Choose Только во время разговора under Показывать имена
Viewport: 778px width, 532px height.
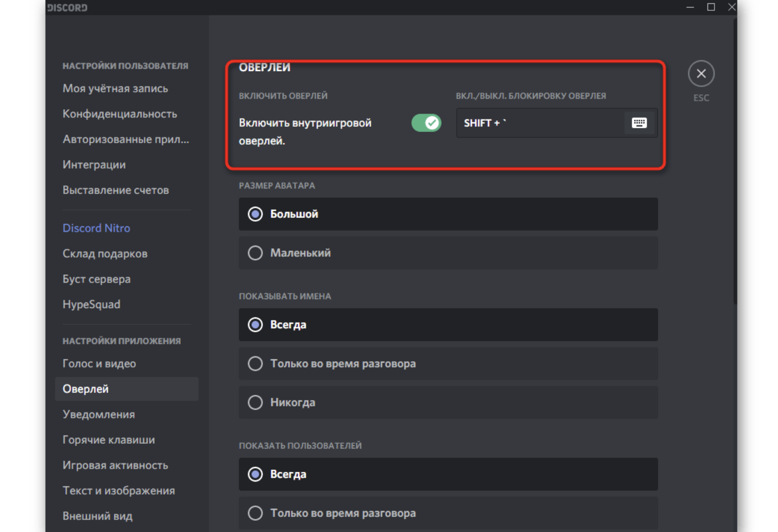pyautogui.click(x=448, y=364)
